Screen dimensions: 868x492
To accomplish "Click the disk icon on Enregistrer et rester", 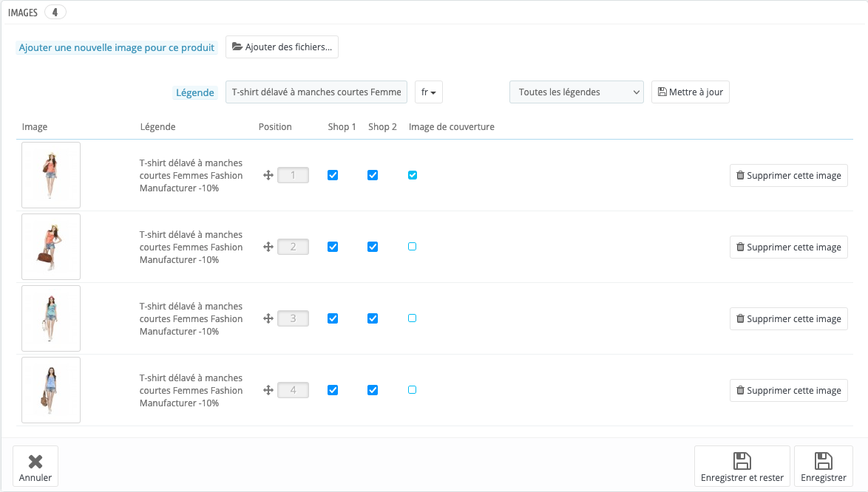I will point(742,462).
